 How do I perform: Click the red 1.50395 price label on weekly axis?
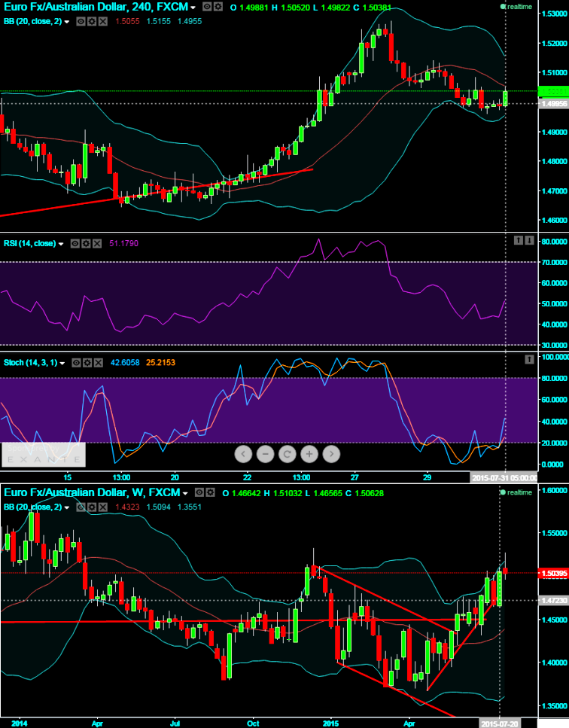[554, 574]
